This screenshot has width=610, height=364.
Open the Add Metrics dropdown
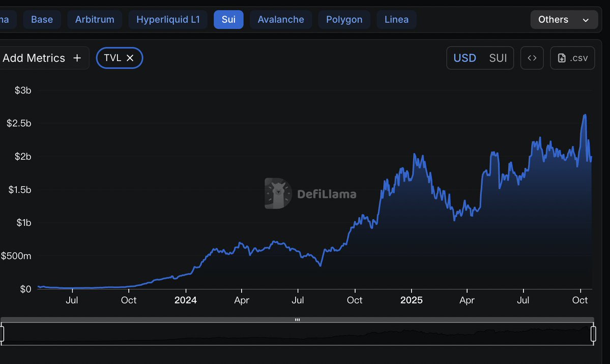coord(34,58)
